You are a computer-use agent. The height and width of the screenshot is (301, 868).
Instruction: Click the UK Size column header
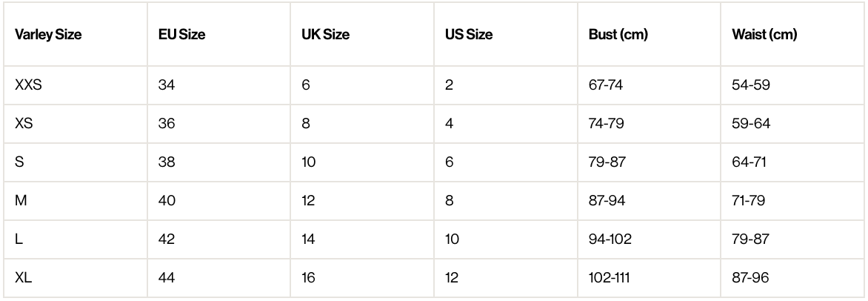[x=325, y=35]
